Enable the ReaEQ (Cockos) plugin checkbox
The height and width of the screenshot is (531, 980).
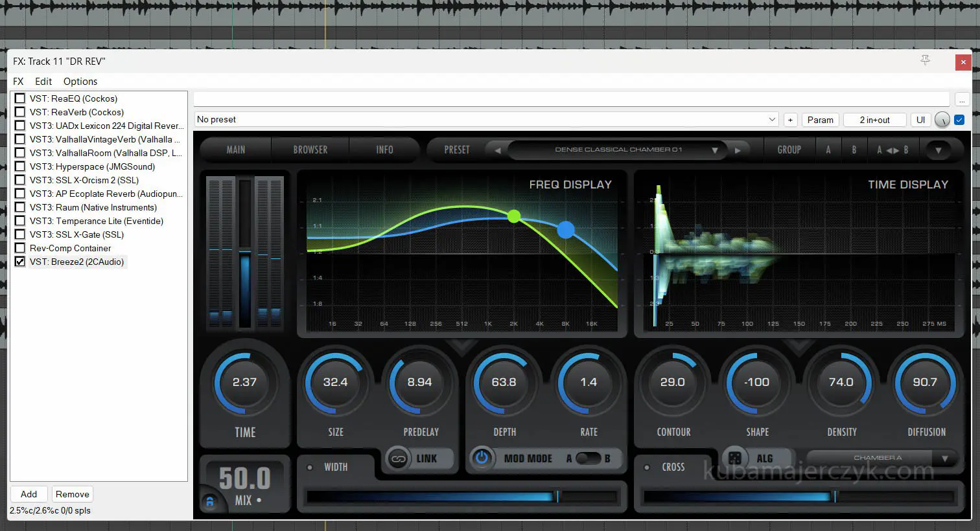click(x=20, y=98)
